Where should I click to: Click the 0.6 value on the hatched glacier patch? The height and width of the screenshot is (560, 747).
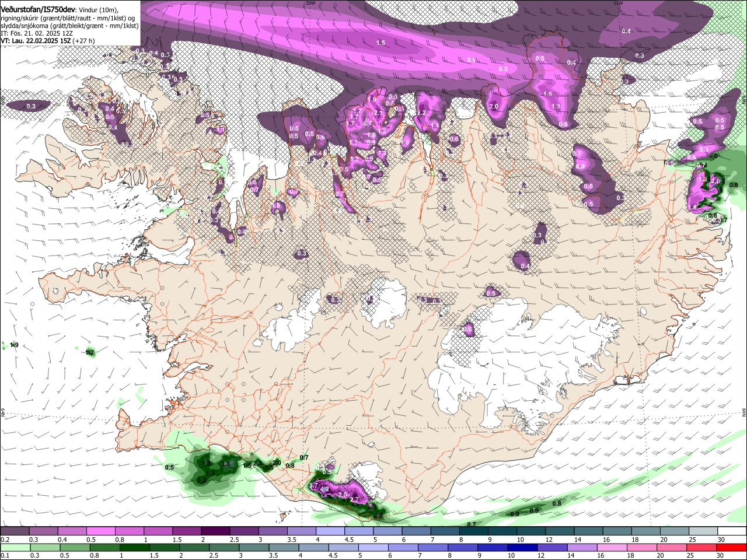[x=467, y=330]
